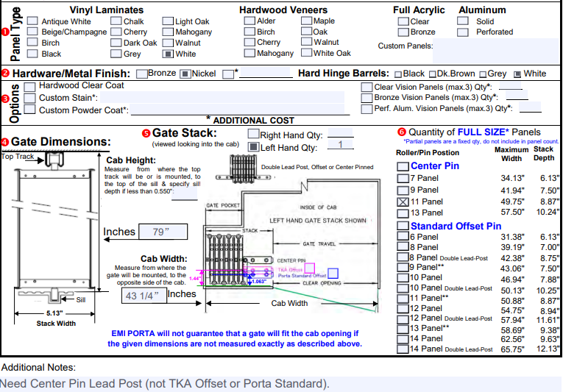The width and height of the screenshot is (563, 392).
Task: Tick the Black vinyl laminate checkbox
Action: point(32,54)
